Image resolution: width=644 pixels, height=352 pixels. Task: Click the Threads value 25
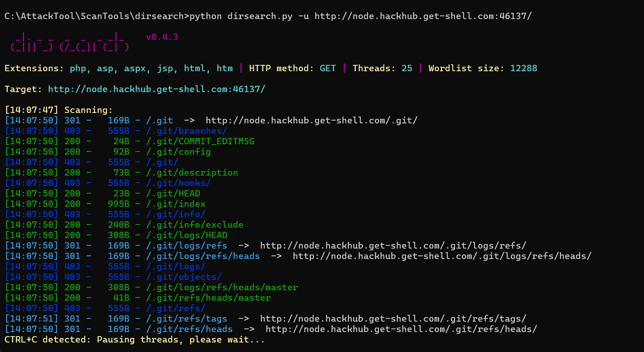407,68
